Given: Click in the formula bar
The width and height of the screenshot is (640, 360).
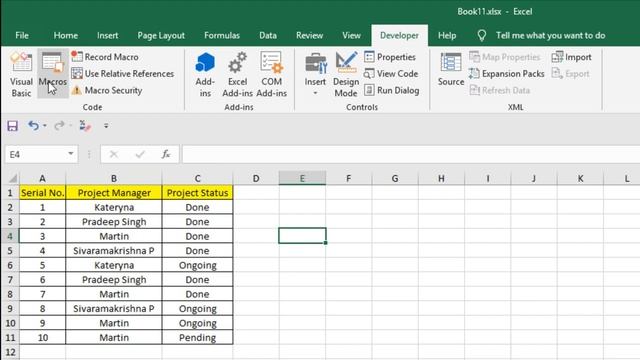Looking at the screenshot, I should tap(411, 154).
